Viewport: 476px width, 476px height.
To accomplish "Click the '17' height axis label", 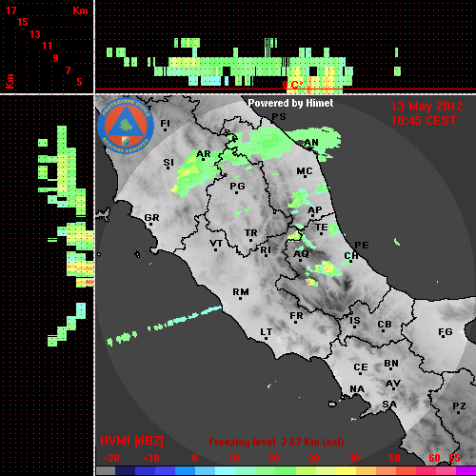I will click(10, 10).
